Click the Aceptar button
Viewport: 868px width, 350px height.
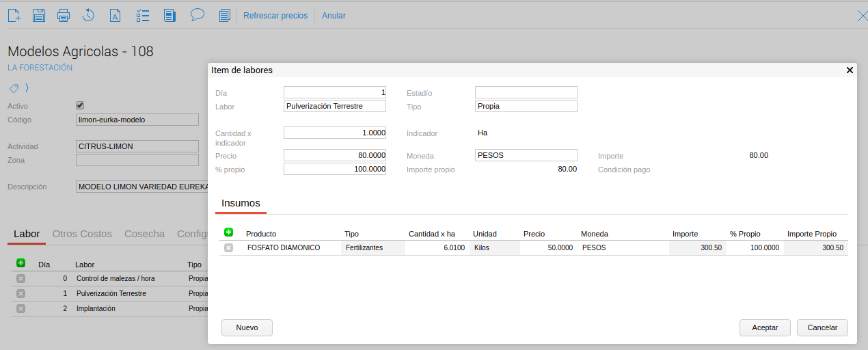pyautogui.click(x=764, y=327)
